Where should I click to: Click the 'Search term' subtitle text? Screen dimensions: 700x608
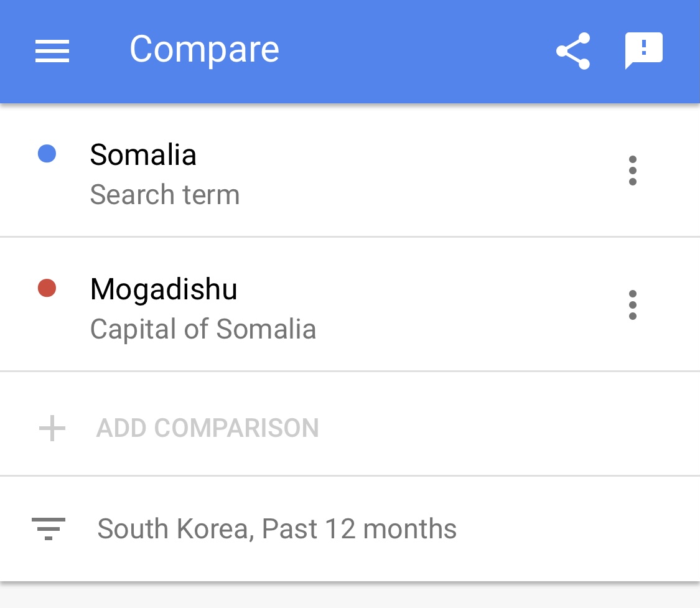pyautogui.click(x=165, y=195)
